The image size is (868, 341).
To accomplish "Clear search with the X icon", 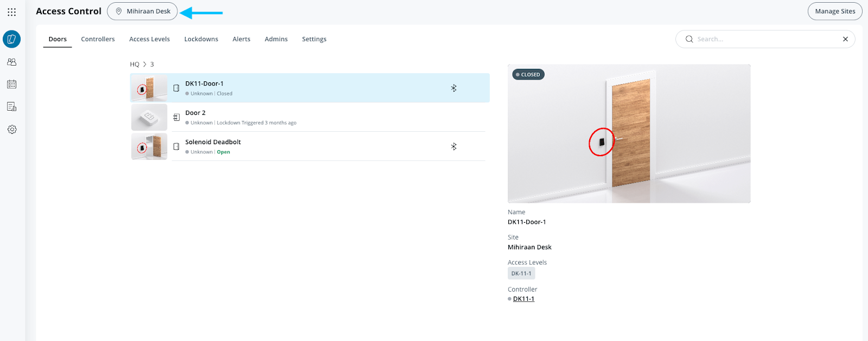I will 845,39.
